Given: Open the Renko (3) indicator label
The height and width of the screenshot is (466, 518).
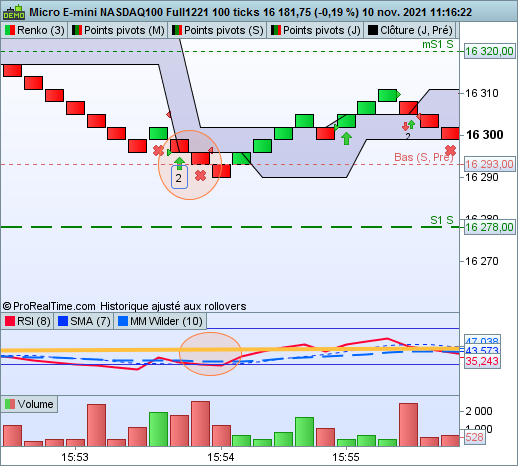Looking at the screenshot, I should pos(35,30).
